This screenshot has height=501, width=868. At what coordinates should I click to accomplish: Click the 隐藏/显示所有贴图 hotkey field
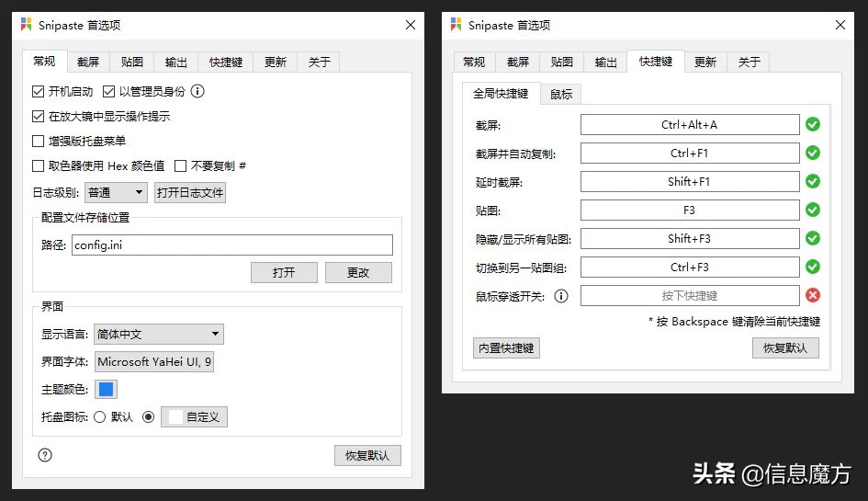pyautogui.click(x=690, y=238)
